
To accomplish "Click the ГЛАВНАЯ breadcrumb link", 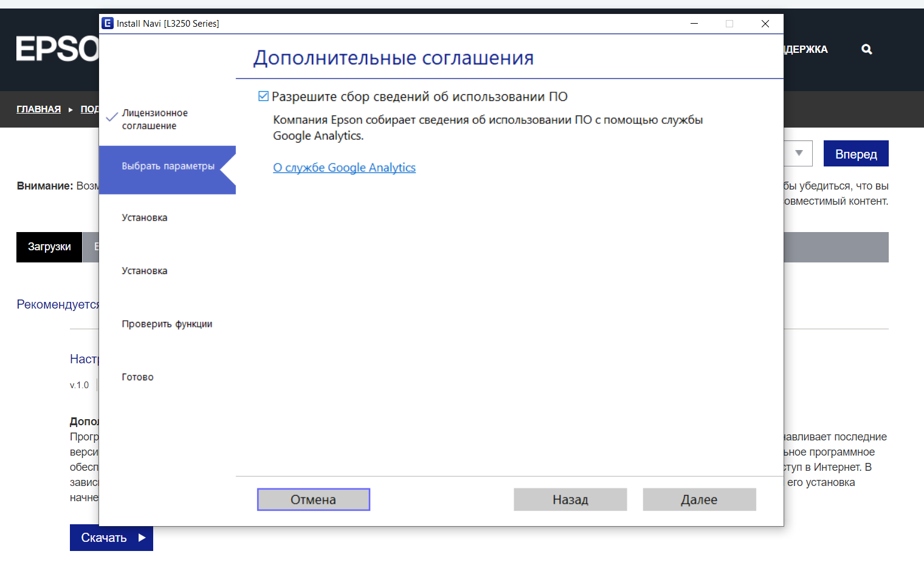I will [38, 109].
